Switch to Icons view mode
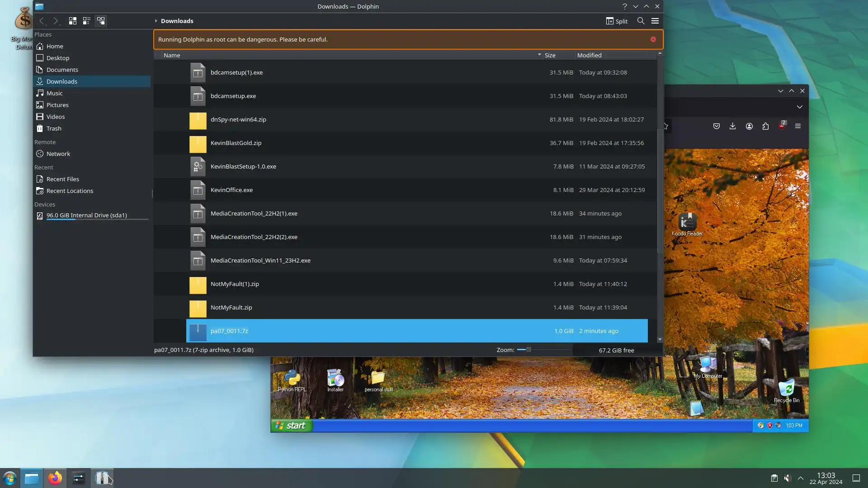 [72, 21]
